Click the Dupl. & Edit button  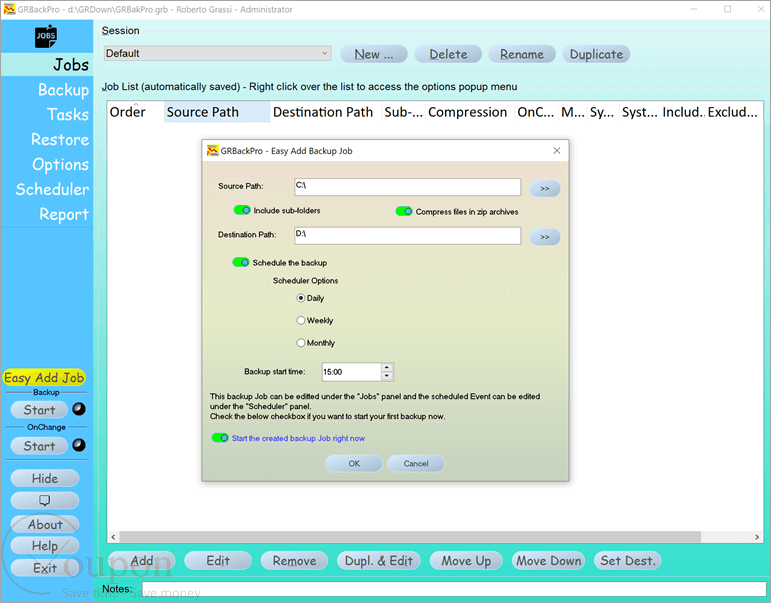click(x=379, y=561)
